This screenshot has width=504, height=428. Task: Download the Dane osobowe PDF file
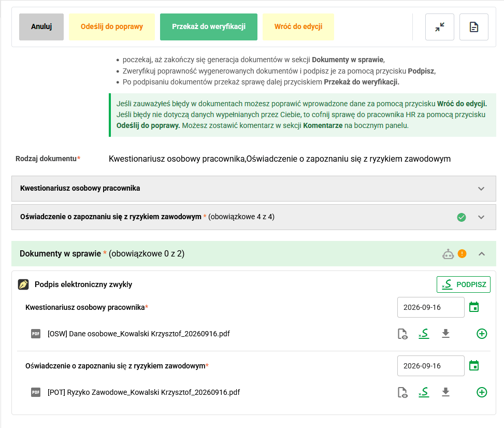[x=445, y=334]
